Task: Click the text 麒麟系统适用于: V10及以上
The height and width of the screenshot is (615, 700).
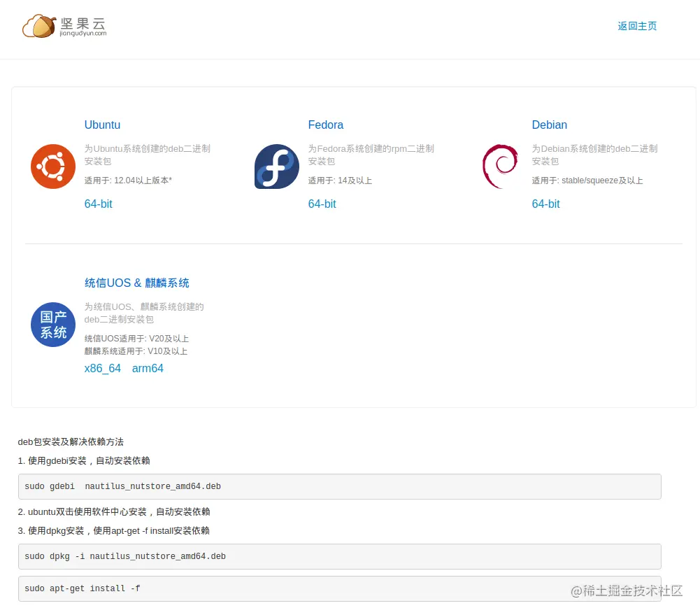Action: (x=136, y=351)
